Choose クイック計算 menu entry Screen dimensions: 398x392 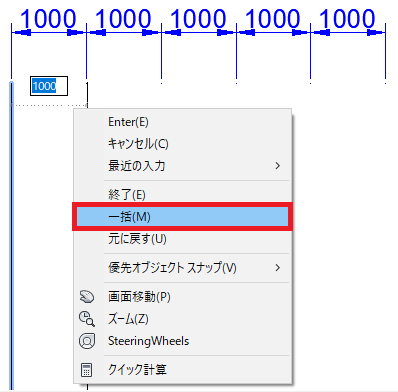[137, 370]
